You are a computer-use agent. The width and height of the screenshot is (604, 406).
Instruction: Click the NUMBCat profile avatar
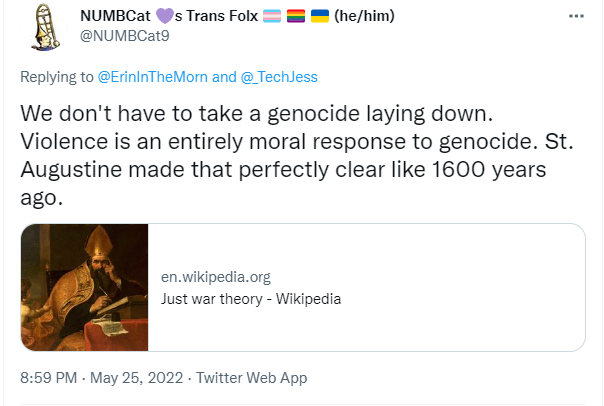(x=41, y=27)
